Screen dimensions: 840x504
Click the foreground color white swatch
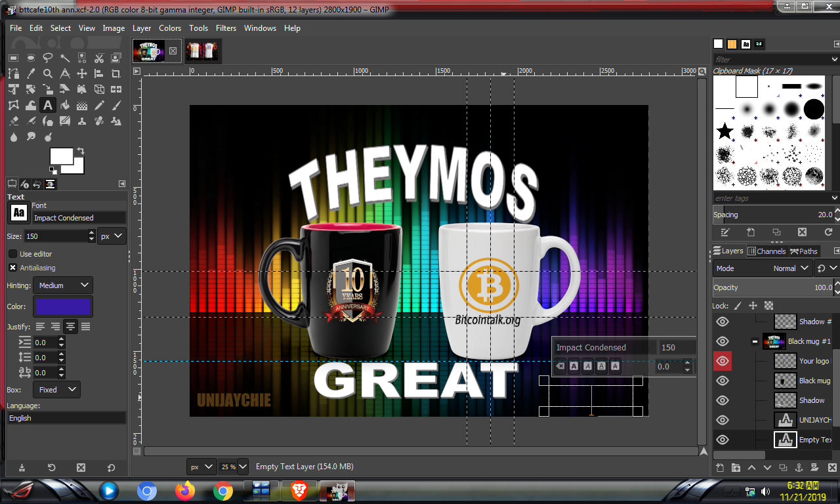pyautogui.click(x=62, y=156)
